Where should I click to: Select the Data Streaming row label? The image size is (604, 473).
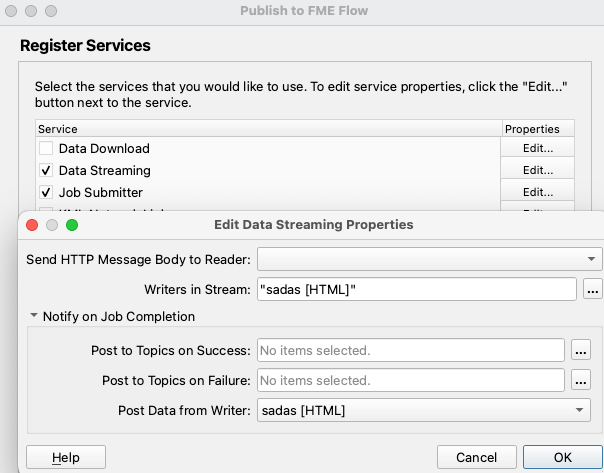tap(104, 170)
